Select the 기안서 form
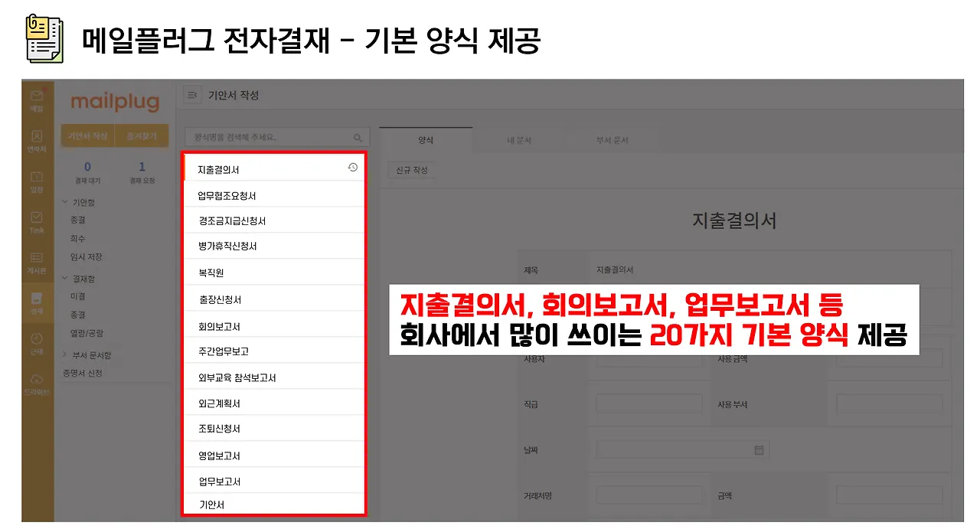This screenshot has width=980, height=529. 274,505
